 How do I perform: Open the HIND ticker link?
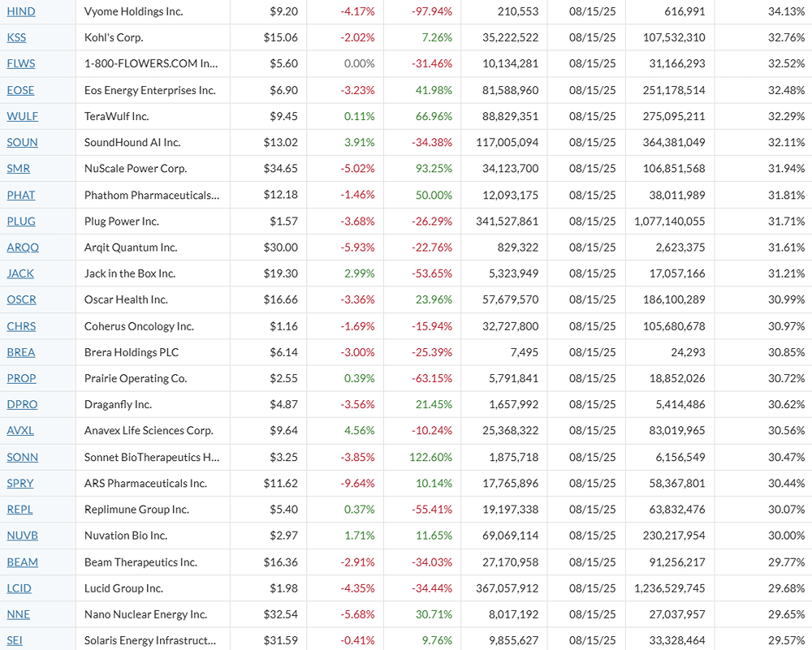(21, 11)
